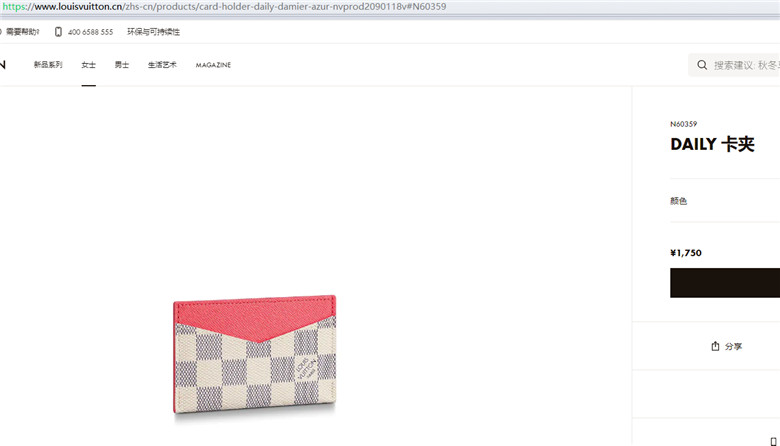Call the 400 6588 555 number link
780x446 pixels.
(90, 32)
